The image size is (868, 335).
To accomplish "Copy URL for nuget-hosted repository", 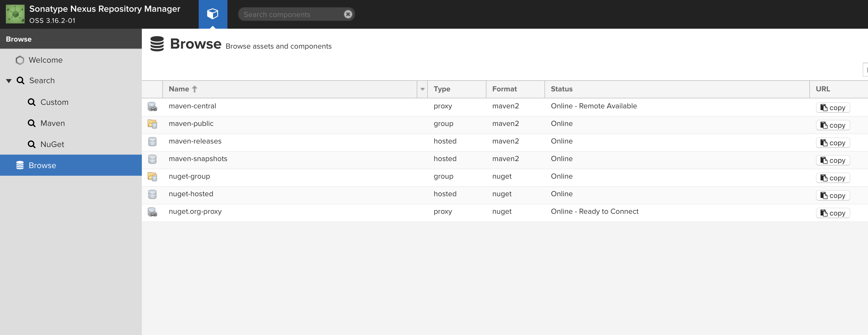I will (x=833, y=196).
